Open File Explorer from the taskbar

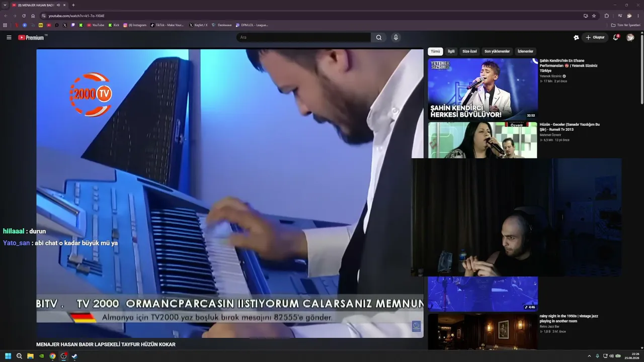point(30,356)
